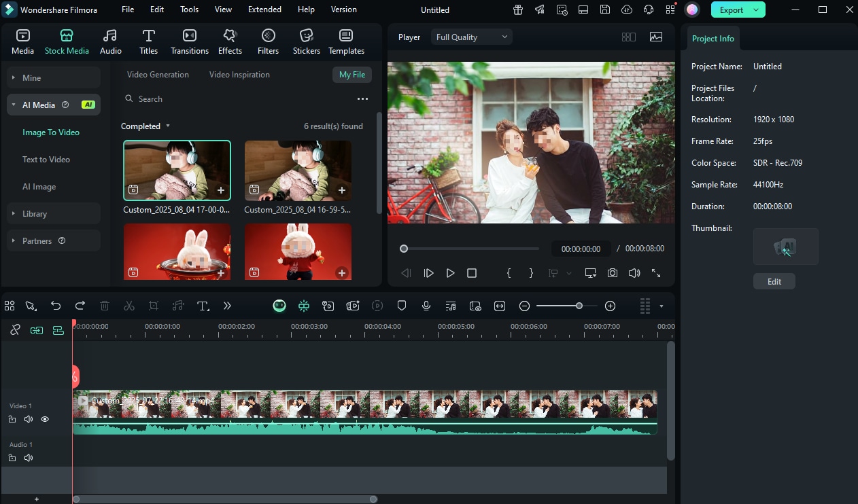Image resolution: width=858 pixels, height=504 pixels.
Task: Mute the Audio 1 track
Action: (x=29, y=458)
